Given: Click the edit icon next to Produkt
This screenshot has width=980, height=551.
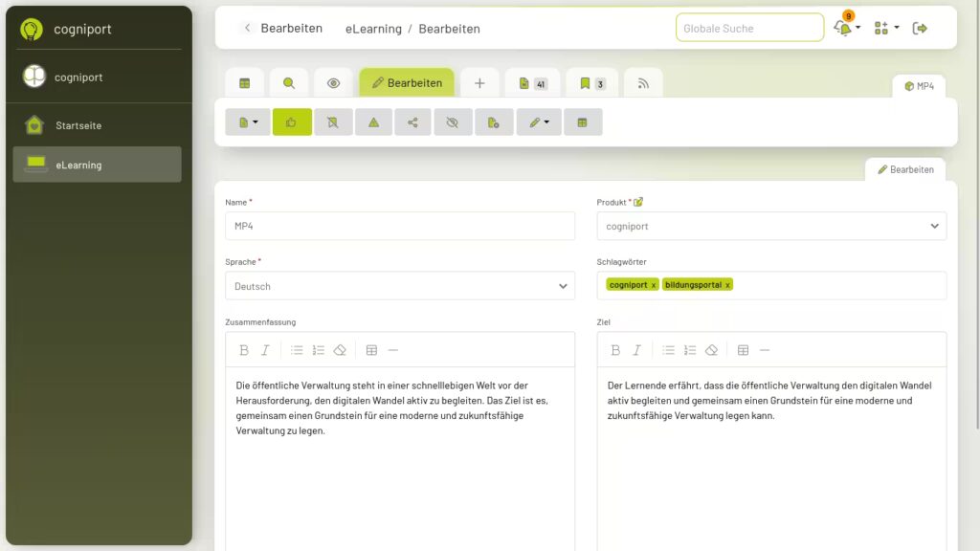Looking at the screenshot, I should coord(638,202).
